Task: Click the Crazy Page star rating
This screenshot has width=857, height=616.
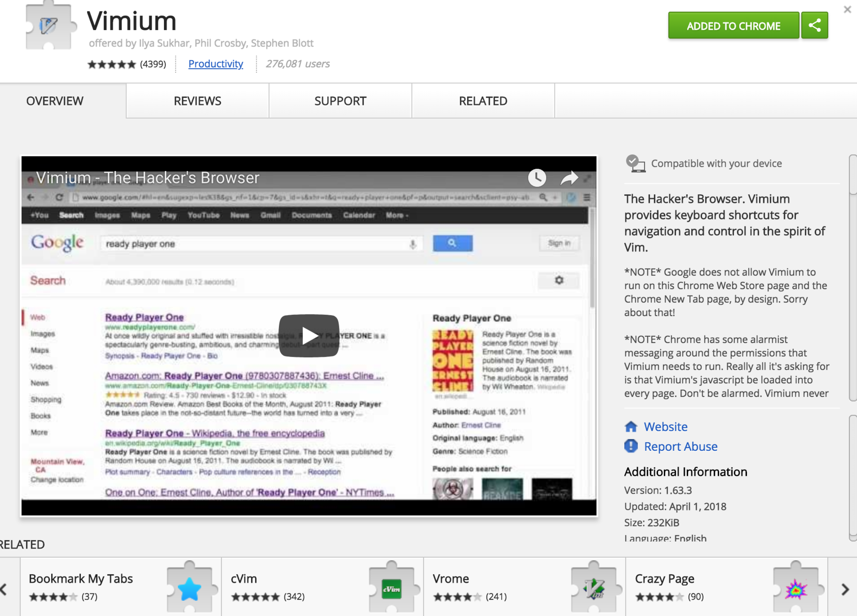Action: click(x=659, y=597)
